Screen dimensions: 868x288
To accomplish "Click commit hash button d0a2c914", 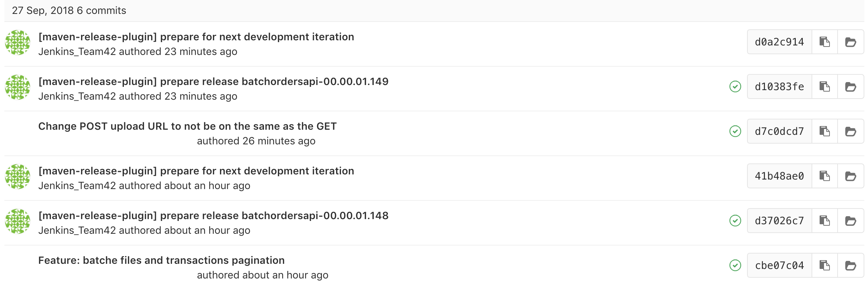I will [x=780, y=42].
